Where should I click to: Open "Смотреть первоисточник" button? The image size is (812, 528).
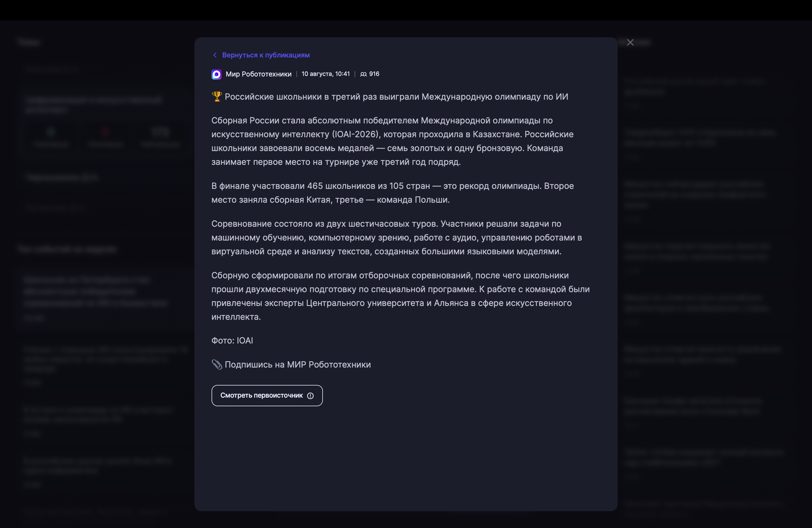click(267, 395)
